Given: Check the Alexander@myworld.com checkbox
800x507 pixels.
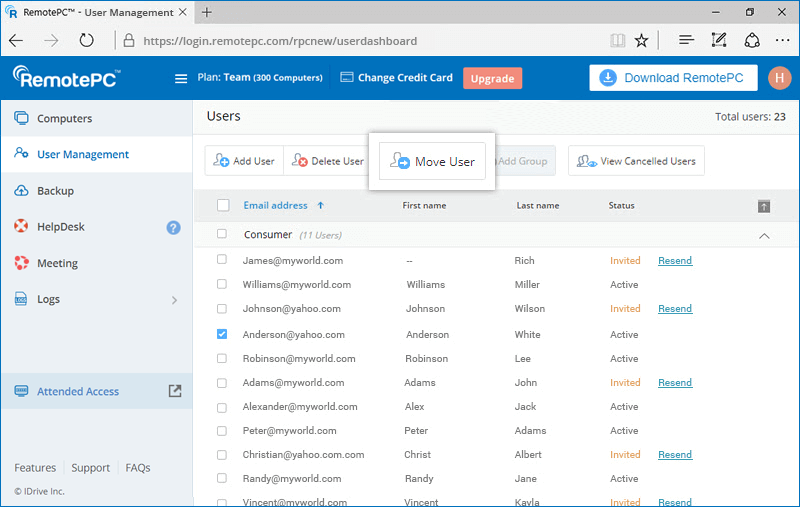Looking at the screenshot, I should (x=222, y=407).
